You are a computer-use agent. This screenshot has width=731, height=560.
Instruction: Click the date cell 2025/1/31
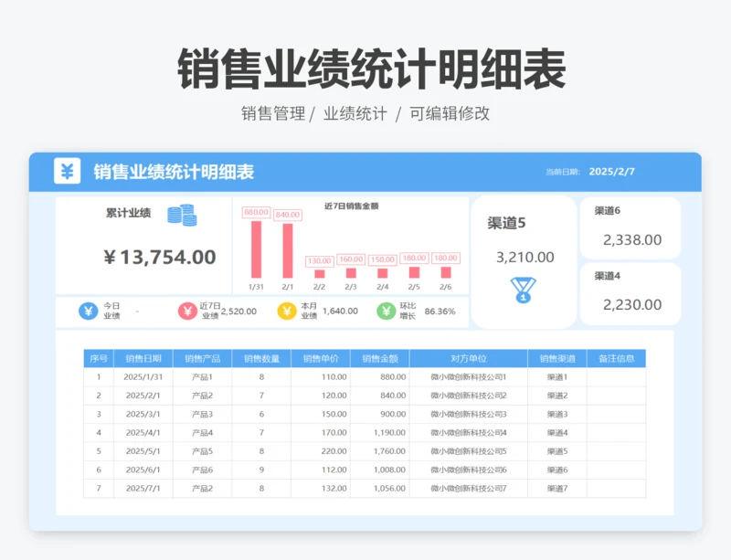[x=143, y=376]
